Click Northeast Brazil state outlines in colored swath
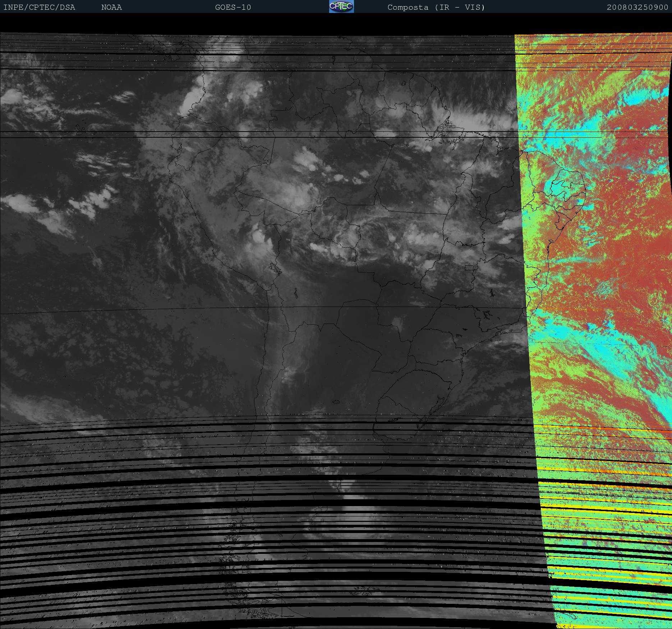The image size is (672, 629). click(564, 190)
